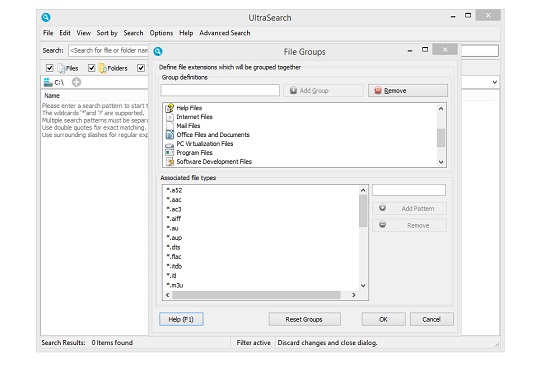The width and height of the screenshot is (550, 387).
Task: Select the *.aiff file type
Action: click(174, 219)
